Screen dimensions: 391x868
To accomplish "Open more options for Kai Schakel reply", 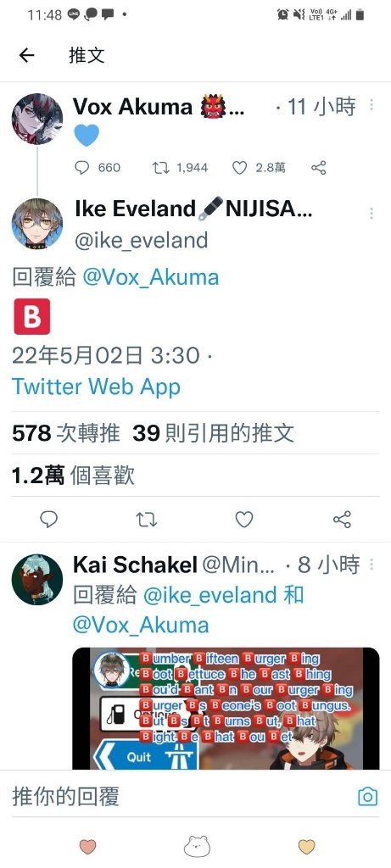I will coord(371,564).
